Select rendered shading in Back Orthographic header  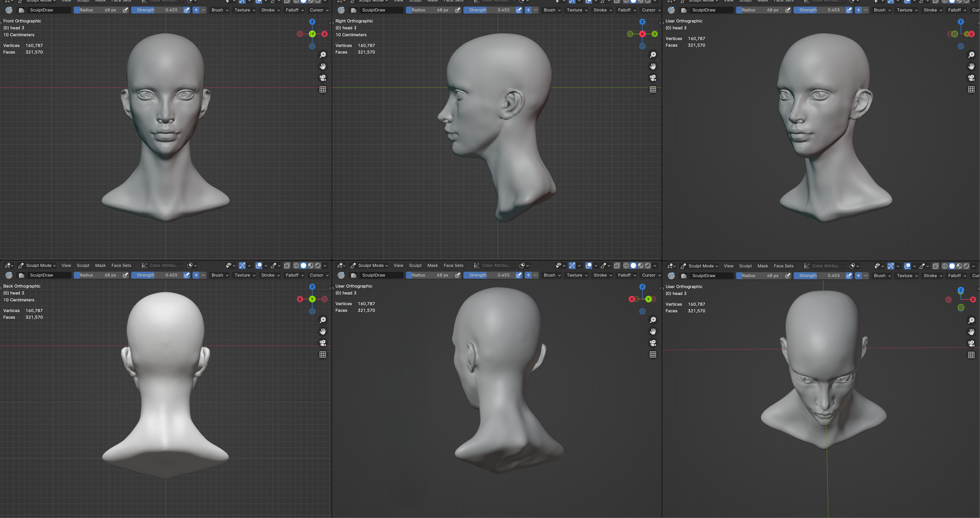click(x=318, y=266)
